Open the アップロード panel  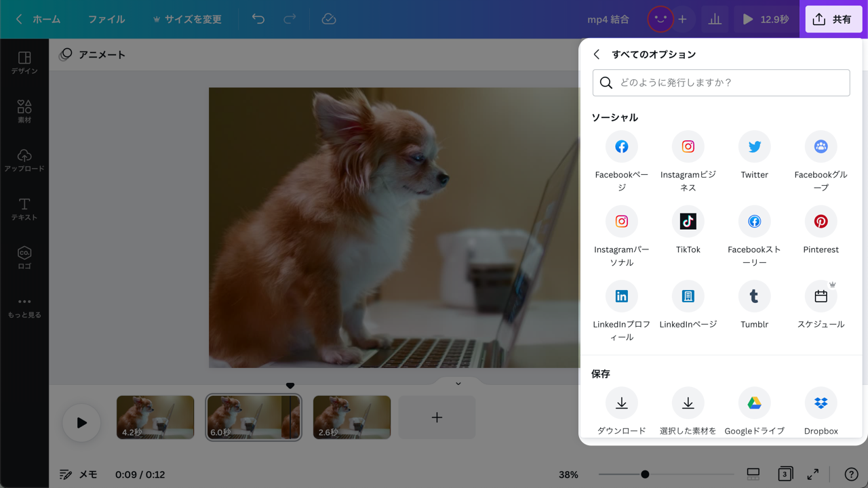pyautogui.click(x=24, y=161)
